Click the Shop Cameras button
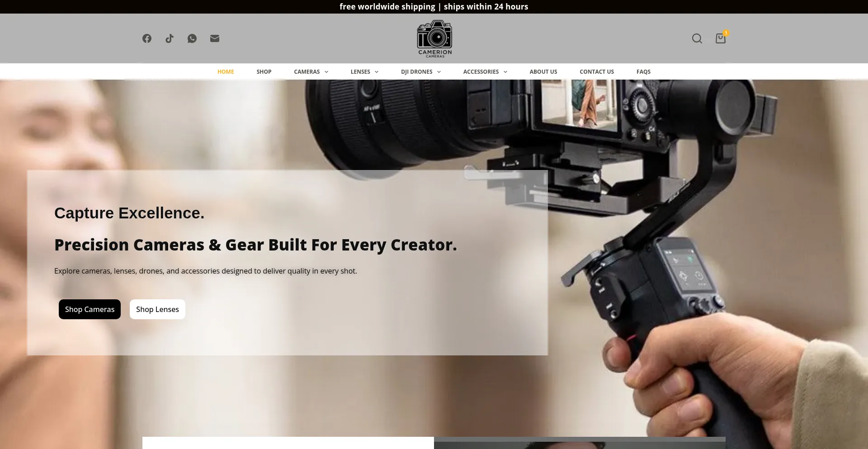 pyautogui.click(x=90, y=309)
